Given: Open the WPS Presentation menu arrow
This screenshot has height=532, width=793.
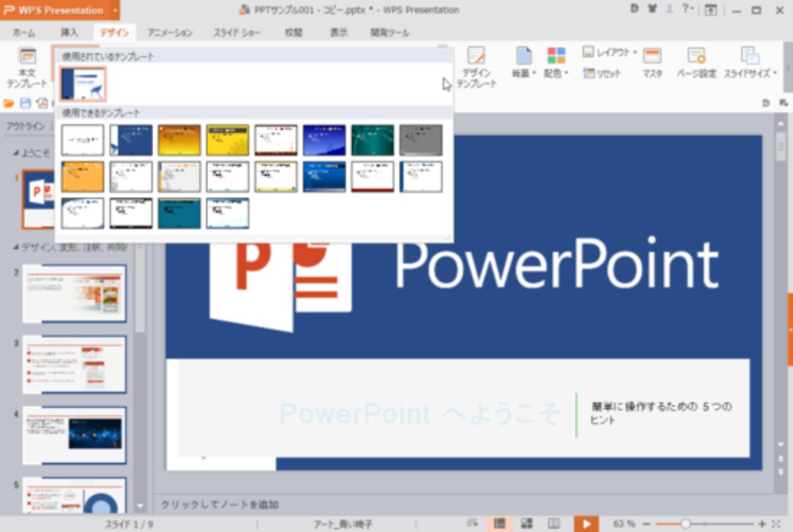Looking at the screenshot, I should click(x=116, y=10).
